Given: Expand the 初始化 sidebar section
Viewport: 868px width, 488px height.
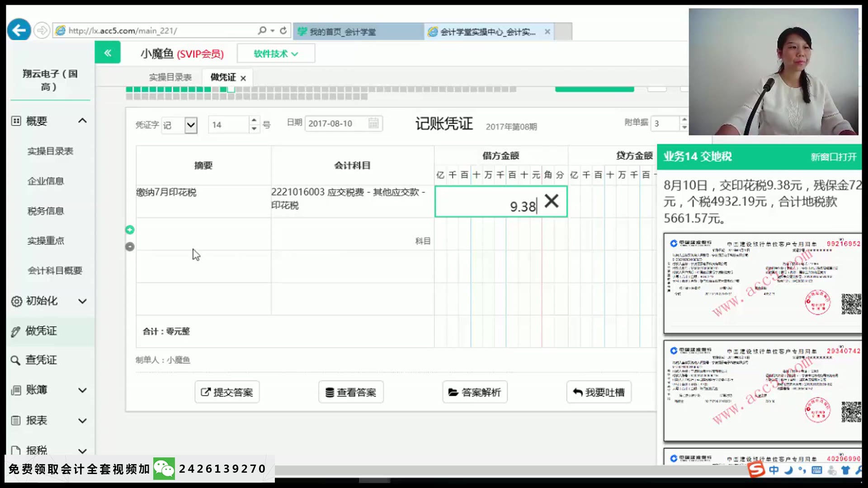Looking at the screenshot, I should (x=82, y=301).
